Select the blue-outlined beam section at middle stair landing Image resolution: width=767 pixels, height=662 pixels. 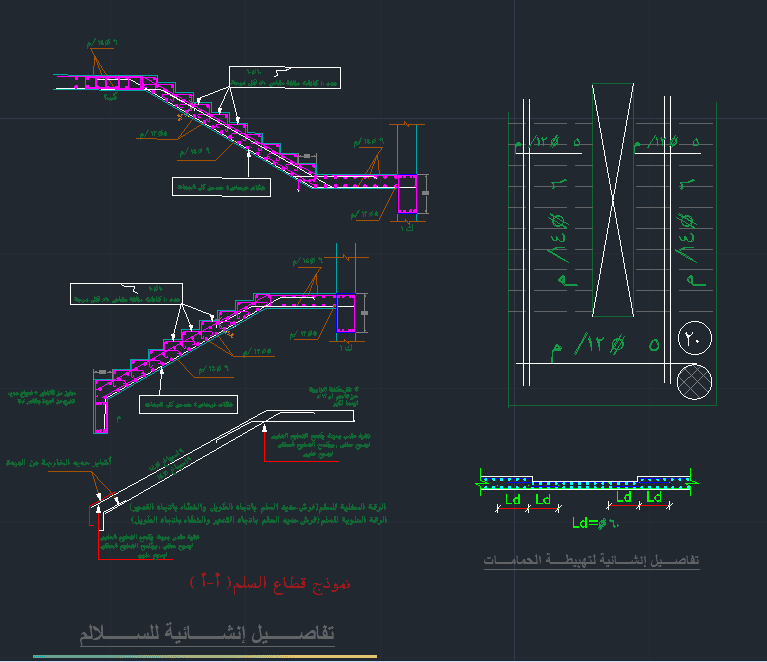pyautogui.click(x=346, y=313)
